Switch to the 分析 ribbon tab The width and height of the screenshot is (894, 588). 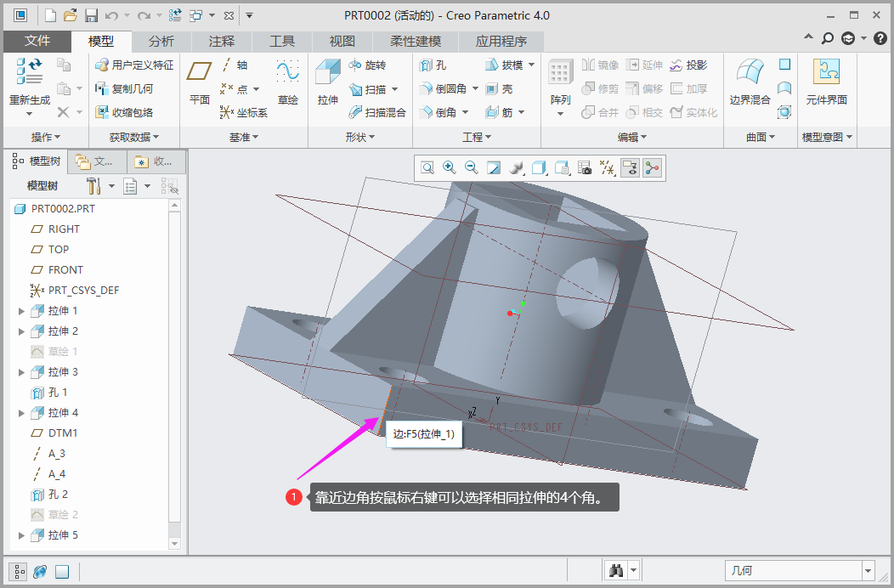(161, 41)
